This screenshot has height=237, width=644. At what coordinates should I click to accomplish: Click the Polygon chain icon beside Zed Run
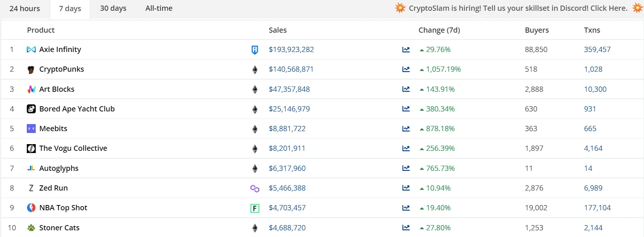point(254,188)
